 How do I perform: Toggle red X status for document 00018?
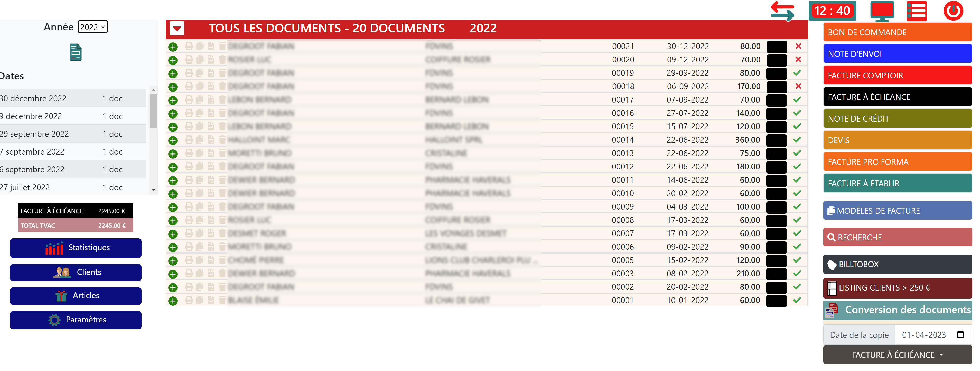point(798,86)
